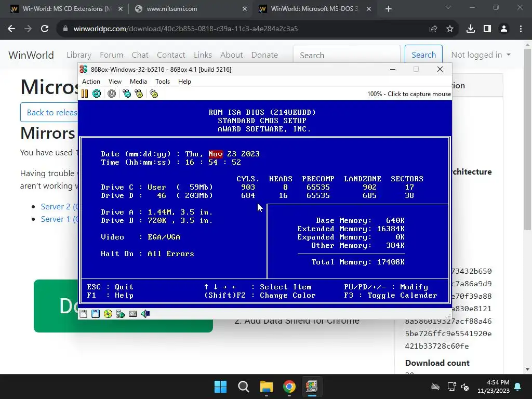
Task: Select the highlighted Nov month field in BIOS
Action: tap(216, 154)
